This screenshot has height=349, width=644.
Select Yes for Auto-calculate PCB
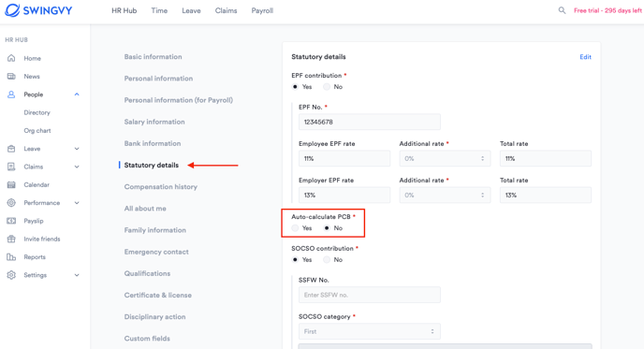click(295, 228)
